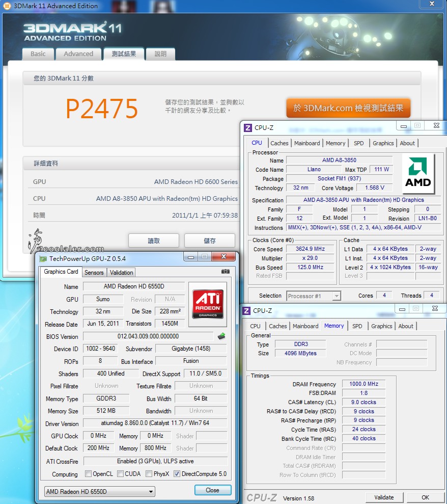Image resolution: width=447 pixels, height=504 pixels.
Task: Click the BIOS Version field 012.043.009.000.000000
Action: coord(148,336)
